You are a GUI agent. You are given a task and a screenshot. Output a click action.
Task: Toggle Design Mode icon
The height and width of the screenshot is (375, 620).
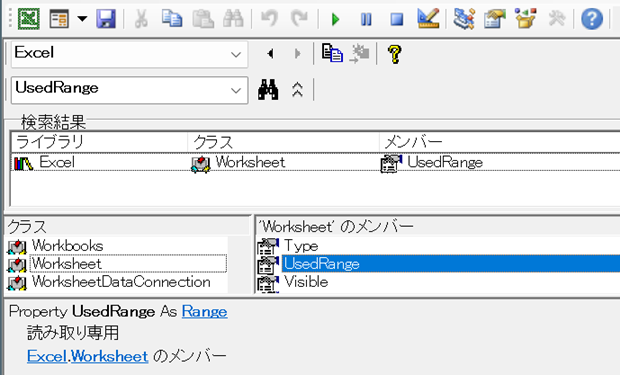(428, 18)
